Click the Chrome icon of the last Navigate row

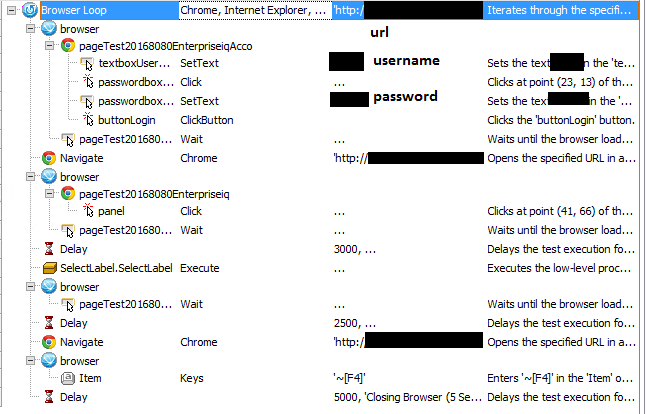point(49,342)
